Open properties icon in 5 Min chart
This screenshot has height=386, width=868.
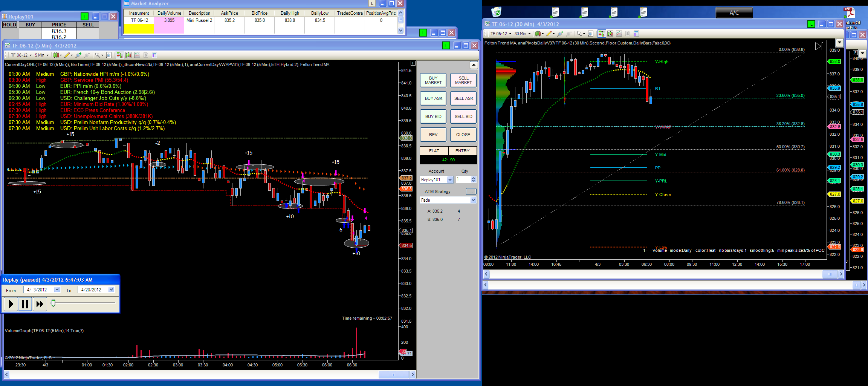coord(154,55)
